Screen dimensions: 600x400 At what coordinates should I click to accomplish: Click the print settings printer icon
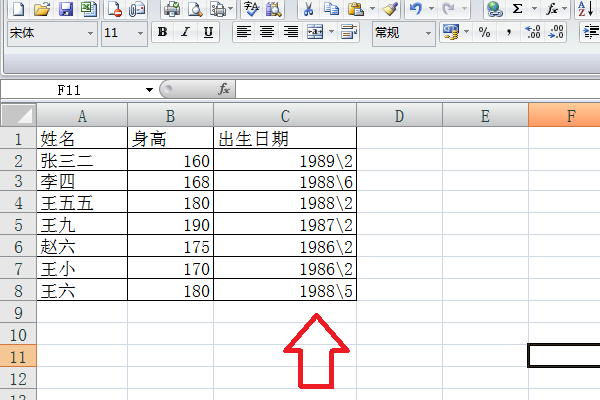pyautogui.click(x=218, y=9)
